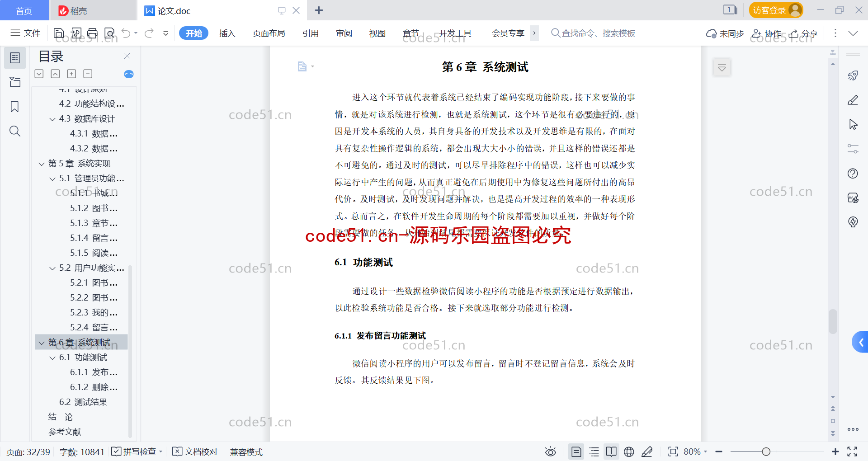Go to 参考文献 in outline
The image size is (868, 461).
65,432
